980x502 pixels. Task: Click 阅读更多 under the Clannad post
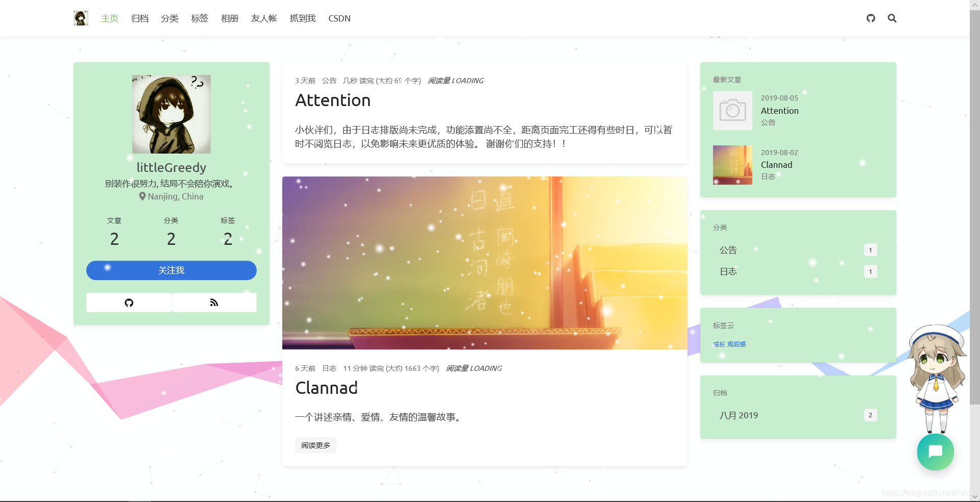point(315,445)
